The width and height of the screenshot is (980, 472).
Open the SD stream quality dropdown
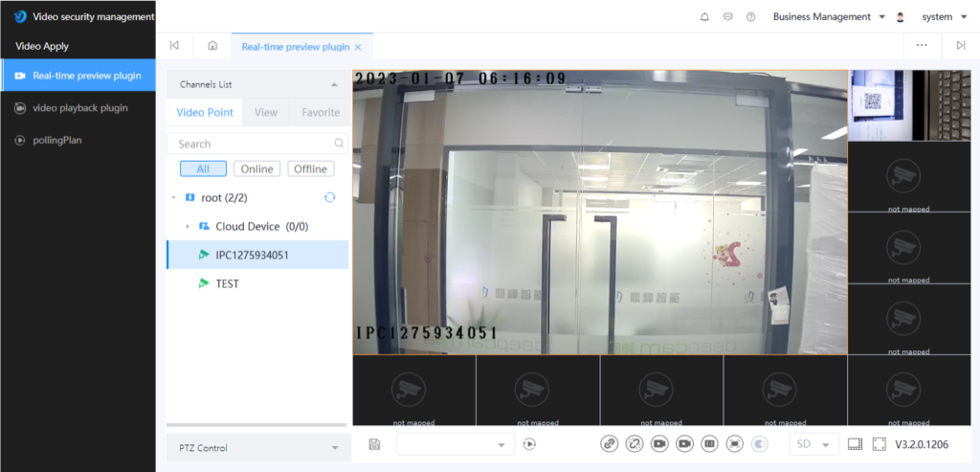point(813,444)
